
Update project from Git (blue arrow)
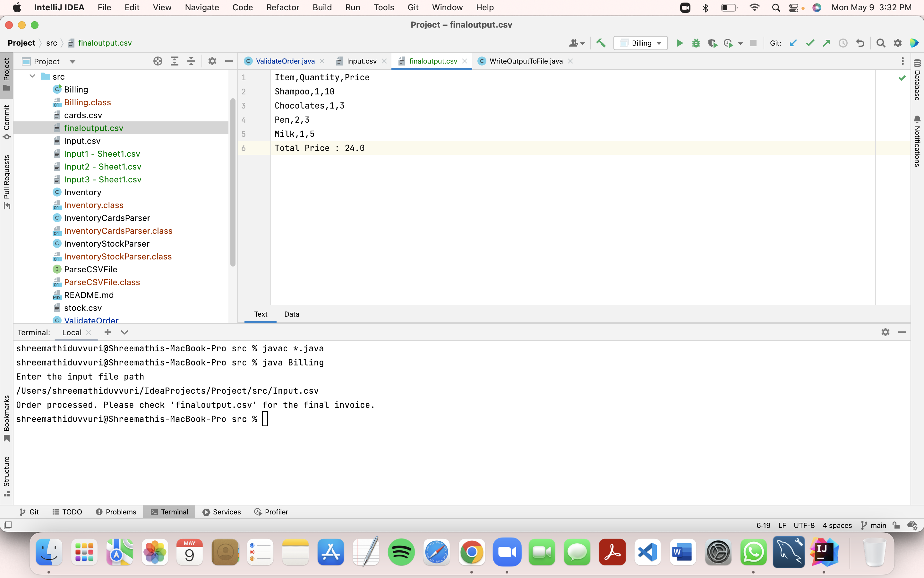(793, 43)
